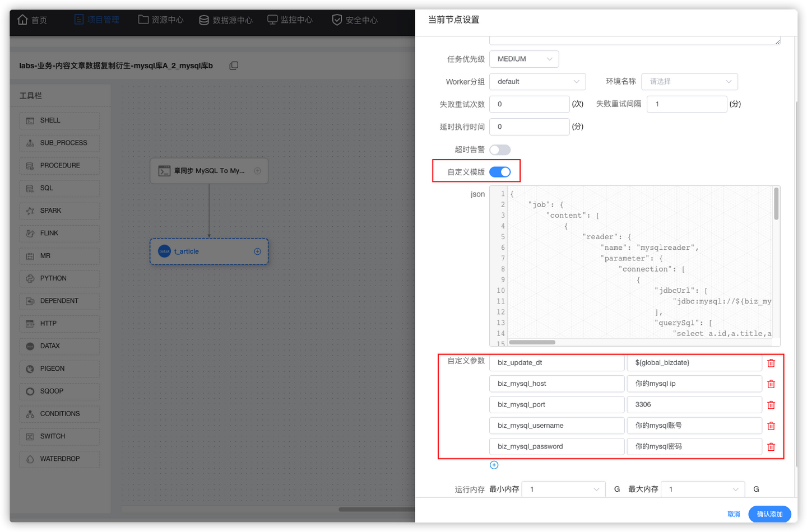This screenshot has height=532, width=807.
Task: Select the WATERDROP task type
Action: point(59,459)
